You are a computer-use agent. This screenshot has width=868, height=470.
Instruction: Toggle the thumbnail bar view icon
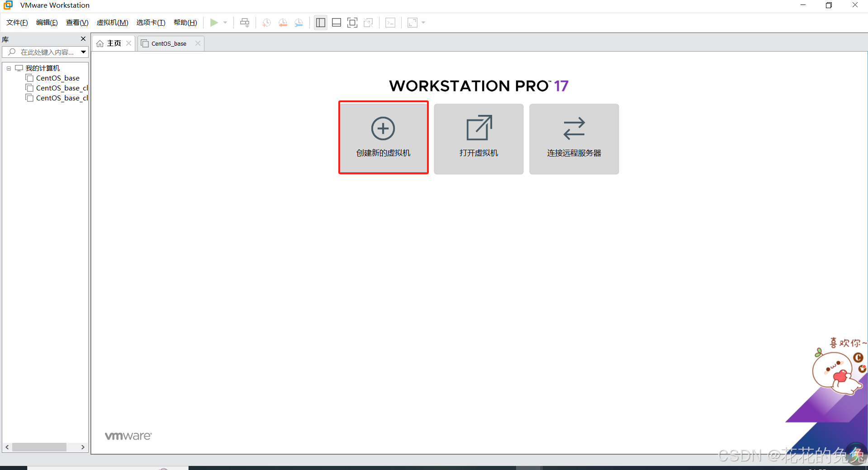coord(337,23)
